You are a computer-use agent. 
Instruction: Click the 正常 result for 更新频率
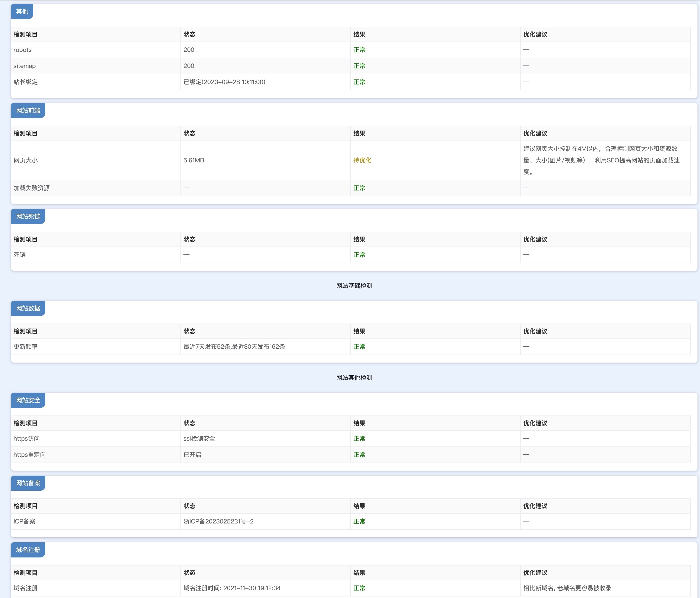pos(360,347)
